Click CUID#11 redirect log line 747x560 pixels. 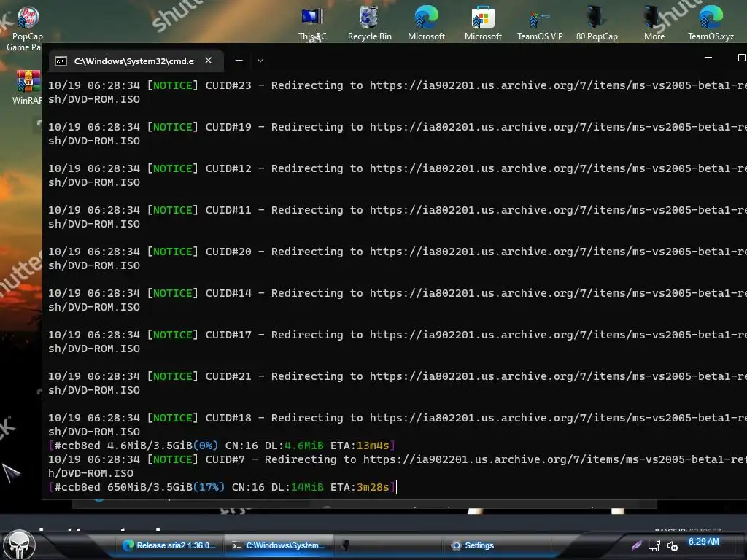tap(398, 217)
